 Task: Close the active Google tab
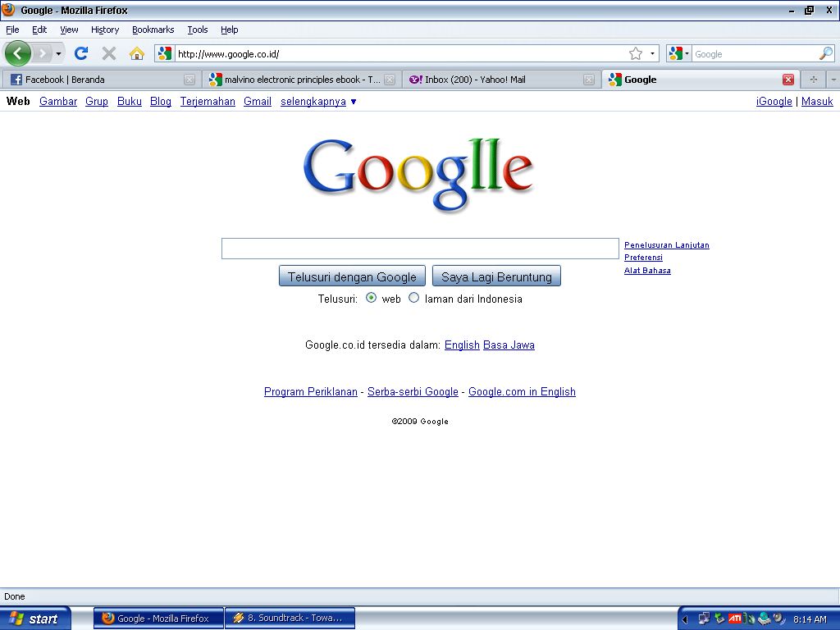coord(788,80)
